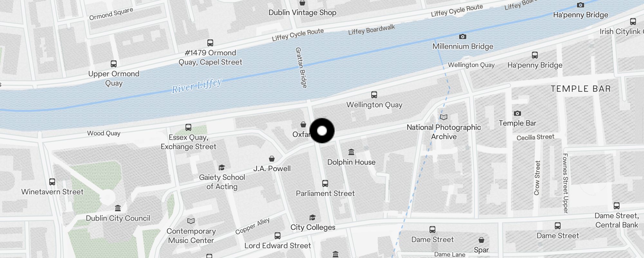Screen dimensions: 644x258
Task: Select the Parliament Street bus stop icon
Action: click(325, 184)
